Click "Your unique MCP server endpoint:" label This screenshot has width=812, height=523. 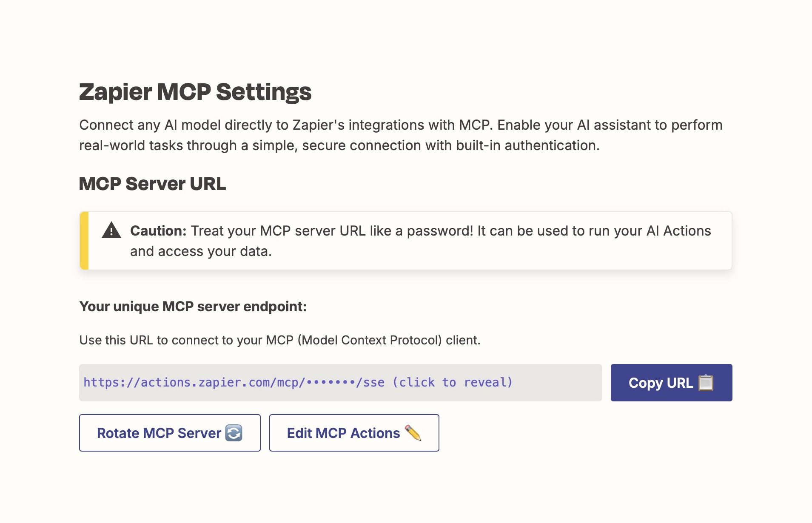click(x=193, y=307)
